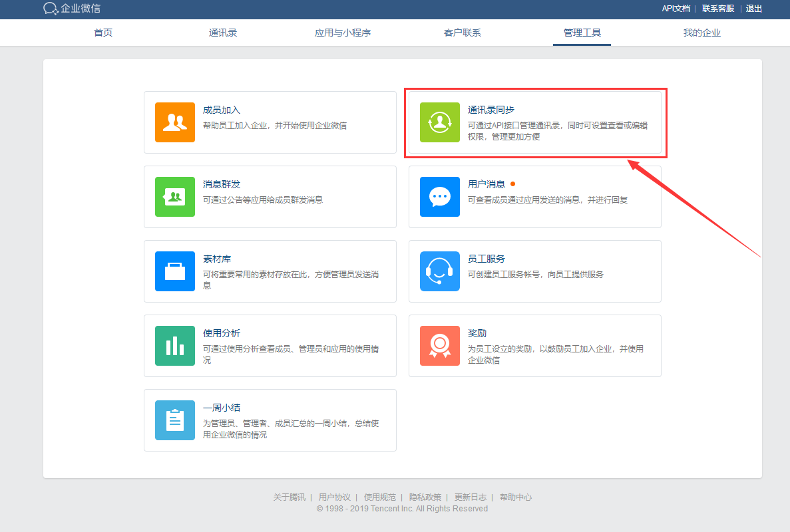The height and width of the screenshot is (532, 790).
Task: Open 帮助中心 in the footer
Action: (516, 497)
